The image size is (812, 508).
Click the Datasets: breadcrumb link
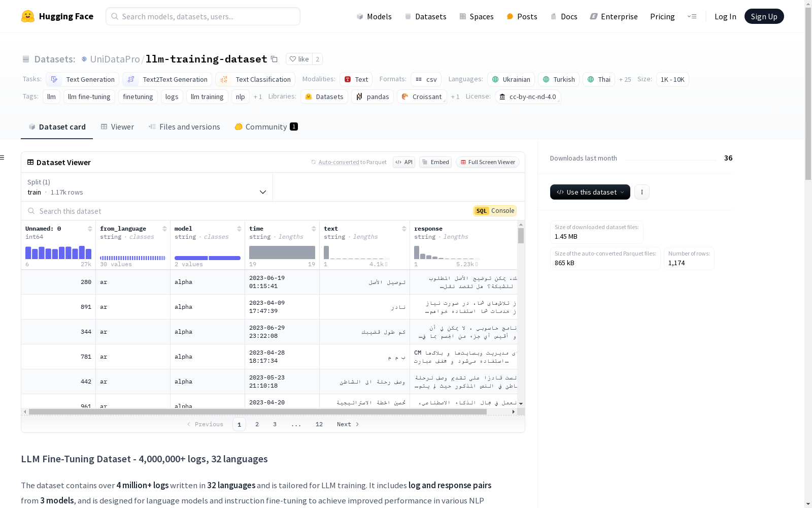pyautogui.click(x=55, y=59)
